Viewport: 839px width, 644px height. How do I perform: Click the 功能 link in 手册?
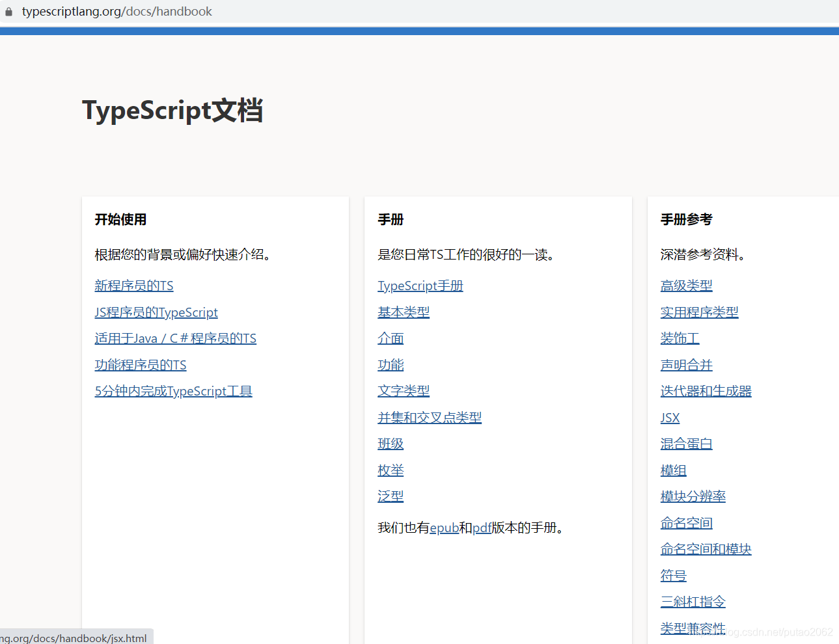pos(391,365)
